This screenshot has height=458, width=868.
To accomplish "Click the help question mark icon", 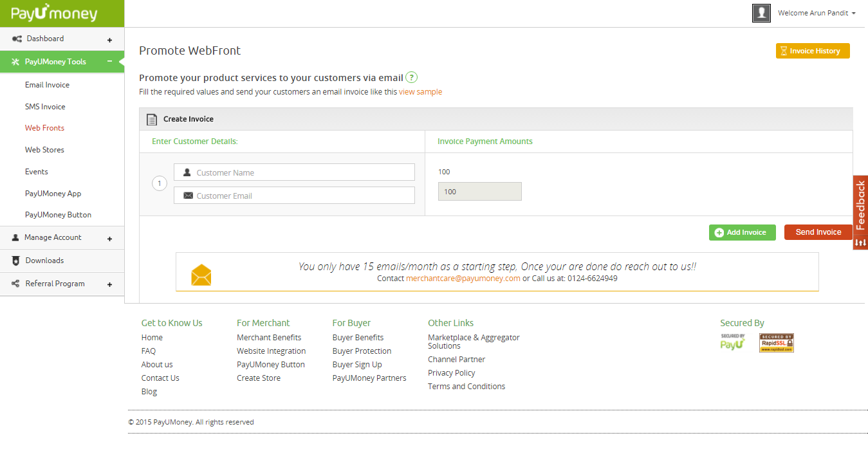I will [412, 78].
